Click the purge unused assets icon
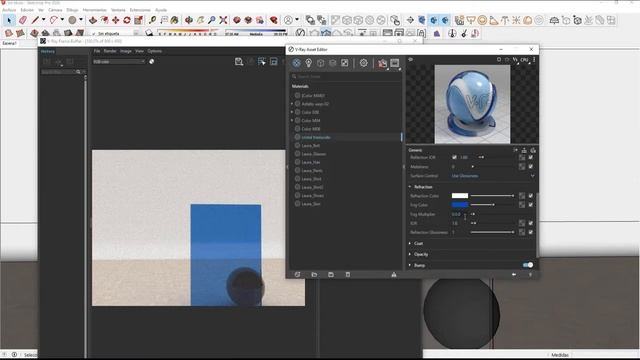The height and width of the screenshot is (360, 640). 394,275
